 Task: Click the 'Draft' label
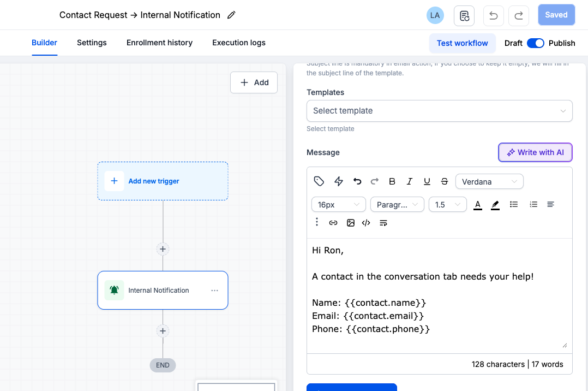(513, 43)
